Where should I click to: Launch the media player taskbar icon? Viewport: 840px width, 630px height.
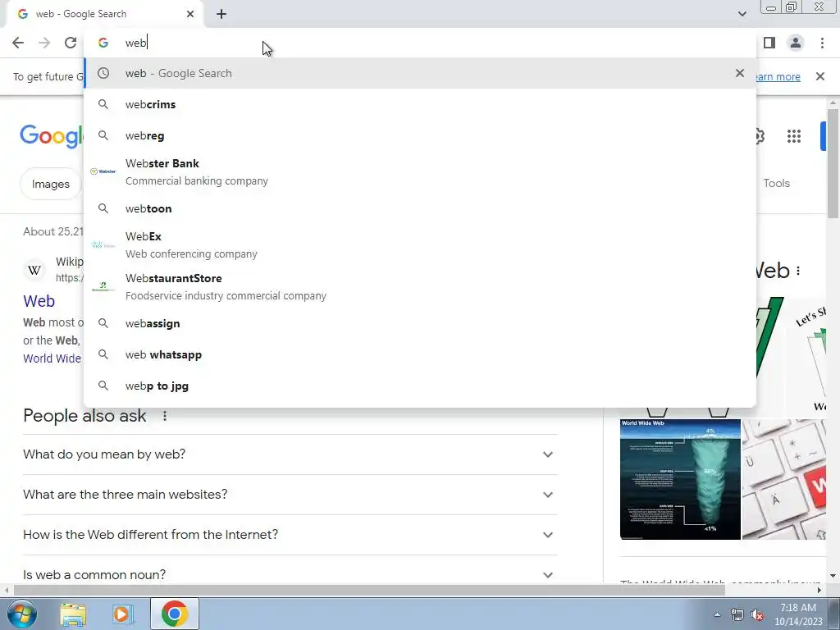[x=121, y=614]
